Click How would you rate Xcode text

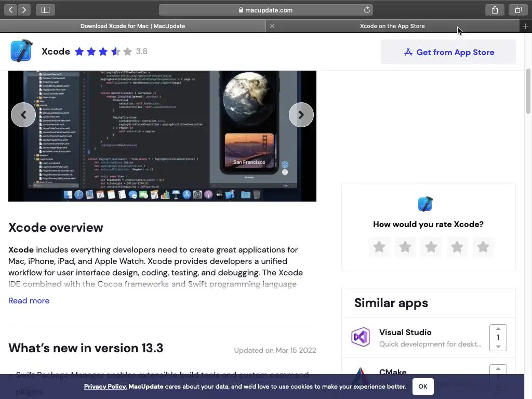point(428,224)
